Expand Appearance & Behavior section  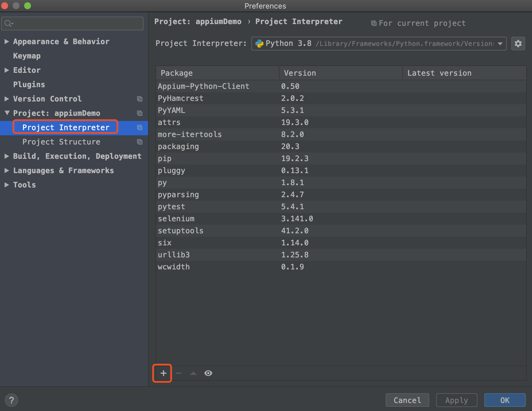[x=7, y=42]
